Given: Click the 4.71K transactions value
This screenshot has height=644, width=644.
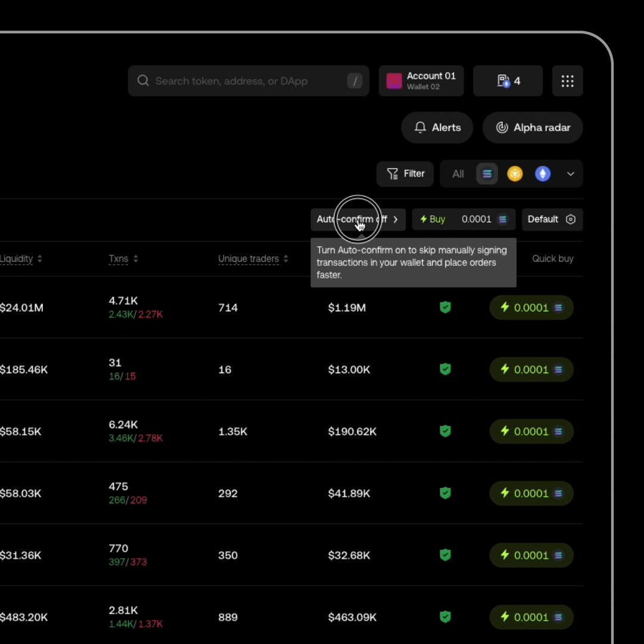Looking at the screenshot, I should 123,301.
